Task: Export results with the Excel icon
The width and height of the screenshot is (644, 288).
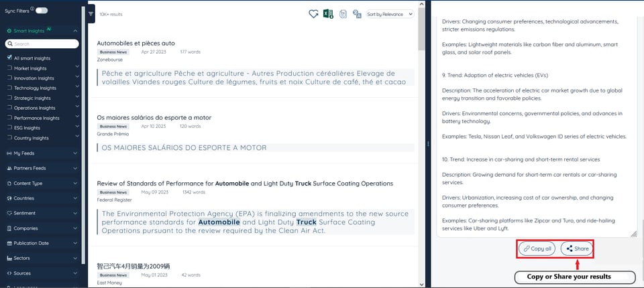Action: [328, 14]
